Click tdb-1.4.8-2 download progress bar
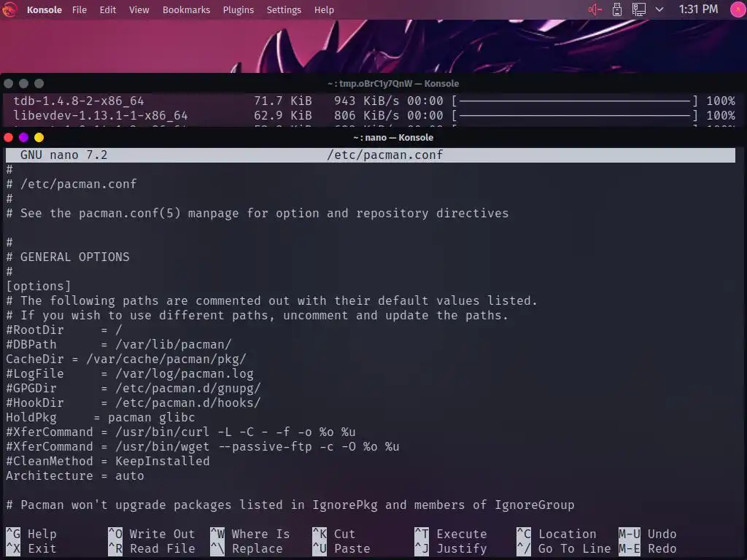Image resolution: width=747 pixels, height=560 pixels. [x=575, y=101]
